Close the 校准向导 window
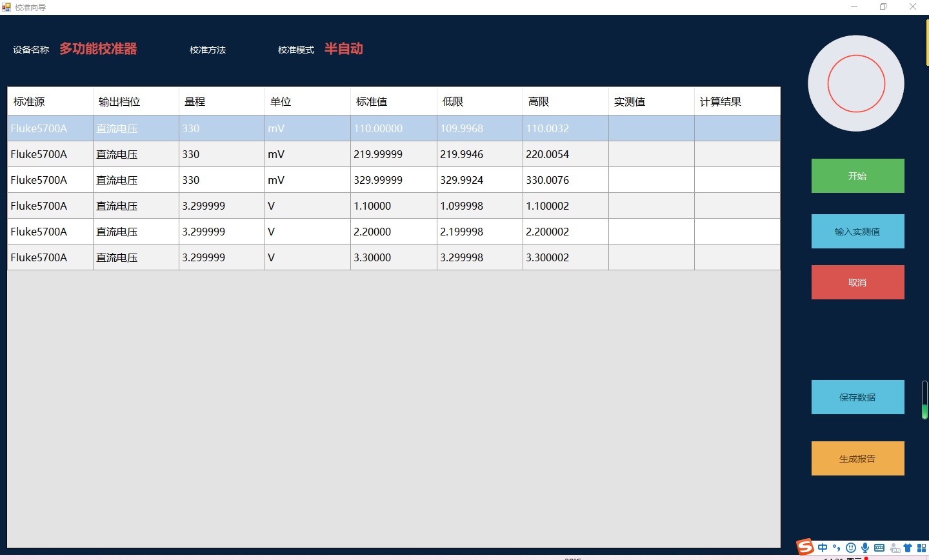929x560 pixels. coord(913,7)
